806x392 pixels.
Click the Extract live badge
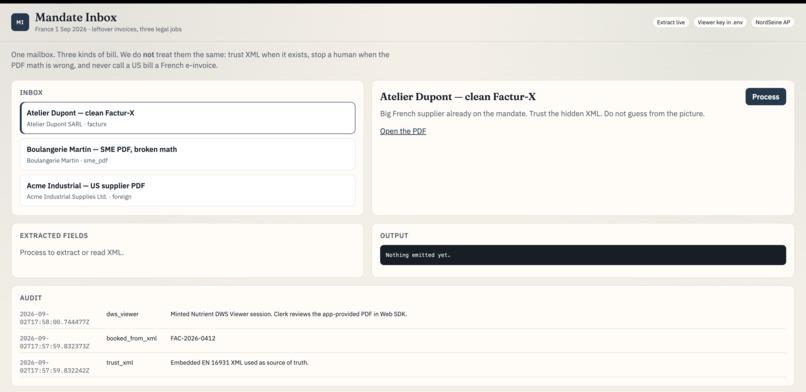pyautogui.click(x=671, y=22)
